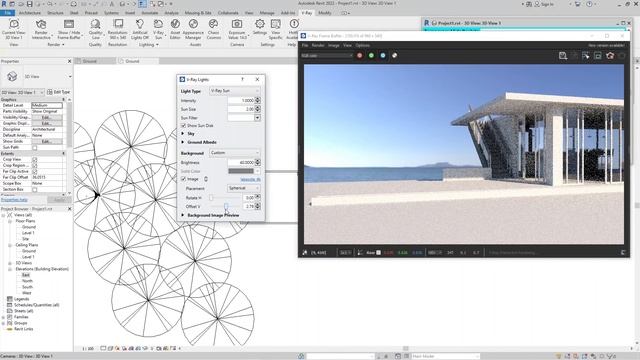The width and height of the screenshot is (640, 360).
Task: Click the Current View 3D View 1 icon
Action: point(14,24)
